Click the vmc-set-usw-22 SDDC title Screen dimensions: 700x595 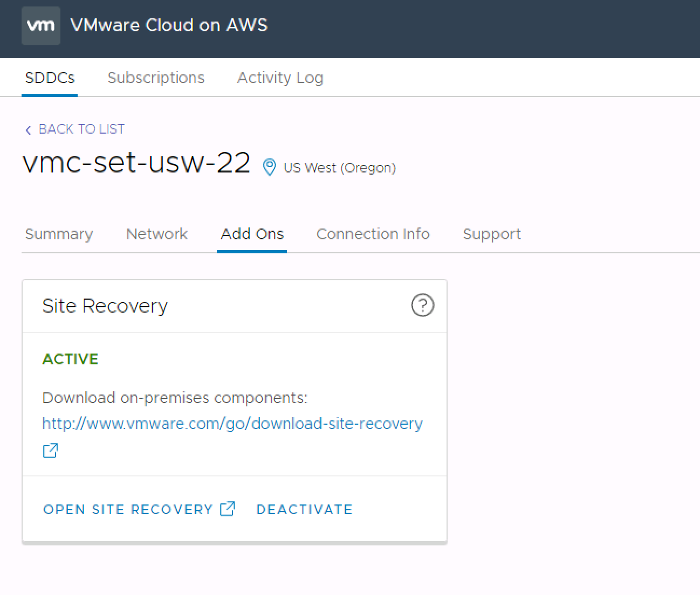tap(136, 163)
